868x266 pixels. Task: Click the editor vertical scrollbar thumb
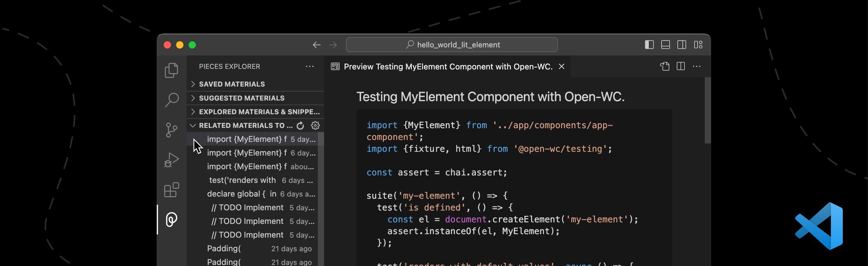click(707, 110)
